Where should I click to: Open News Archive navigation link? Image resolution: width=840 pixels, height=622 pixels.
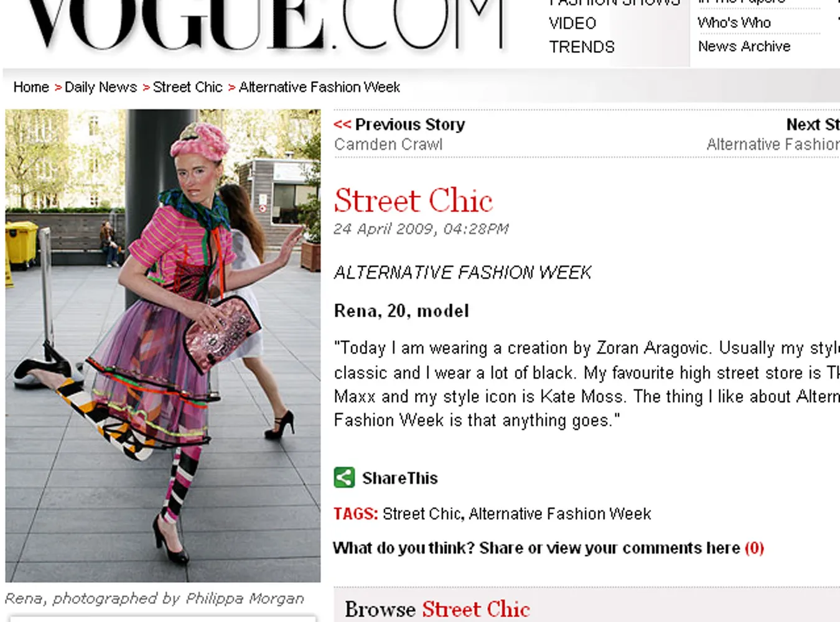click(744, 46)
